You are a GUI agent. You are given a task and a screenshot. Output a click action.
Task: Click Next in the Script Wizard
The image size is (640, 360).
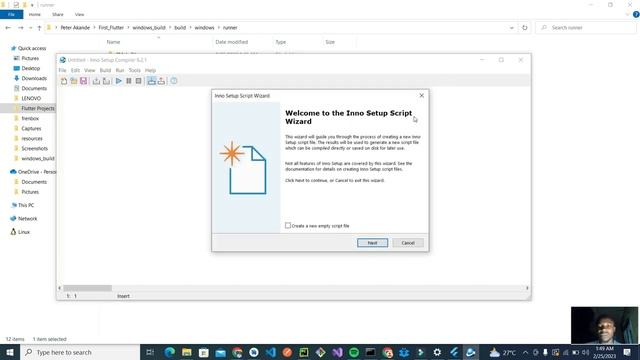coord(372,243)
